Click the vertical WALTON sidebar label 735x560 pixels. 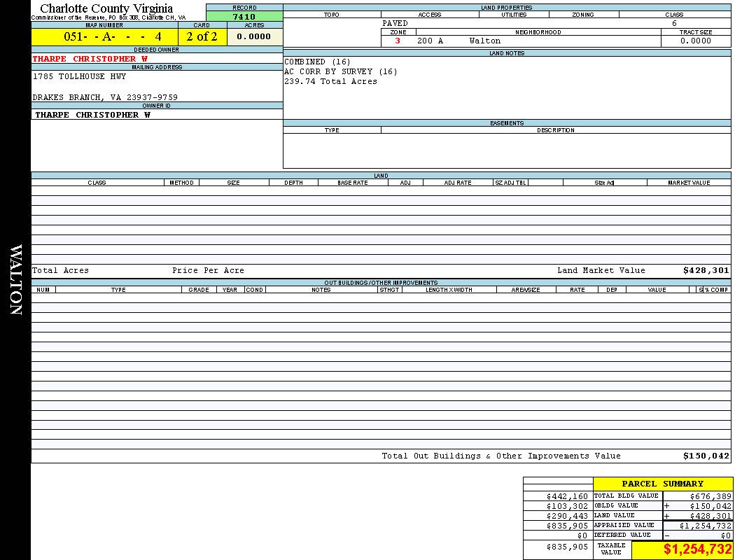click(15, 280)
